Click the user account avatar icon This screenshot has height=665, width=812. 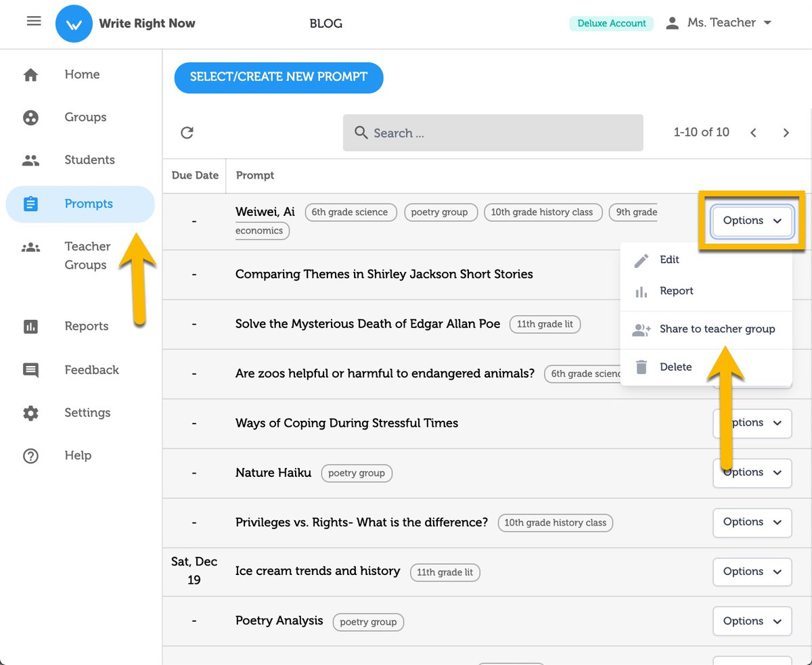[672, 23]
